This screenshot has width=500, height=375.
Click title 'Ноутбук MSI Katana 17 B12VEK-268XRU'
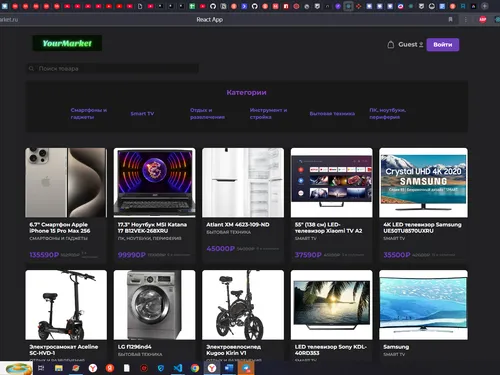(x=152, y=228)
